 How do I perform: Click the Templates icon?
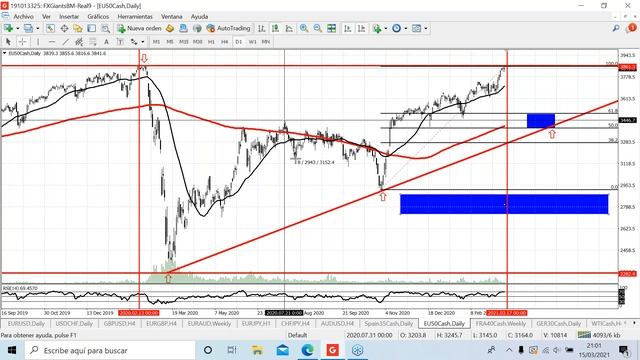pos(416,28)
